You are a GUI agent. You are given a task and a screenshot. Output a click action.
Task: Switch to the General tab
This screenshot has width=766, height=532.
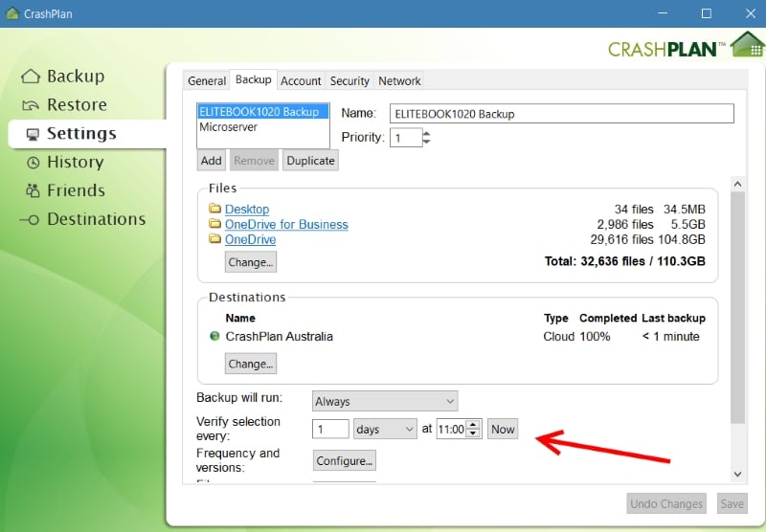pyautogui.click(x=207, y=80)
